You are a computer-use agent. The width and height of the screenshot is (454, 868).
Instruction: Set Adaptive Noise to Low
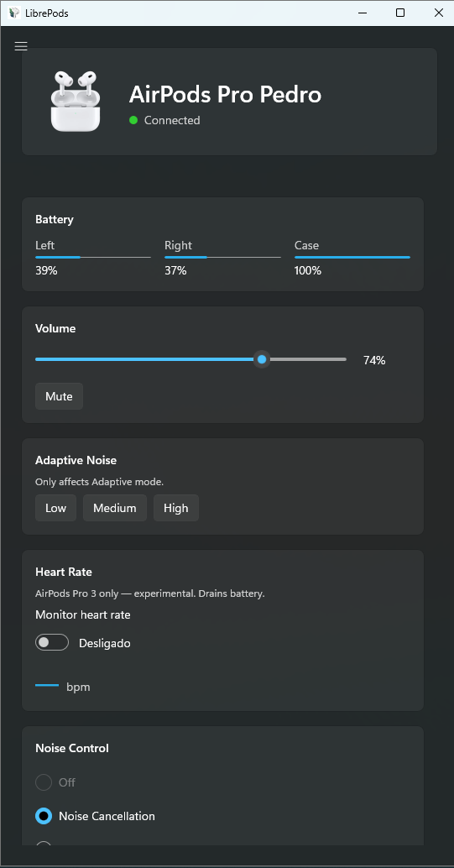click(56, 508)
